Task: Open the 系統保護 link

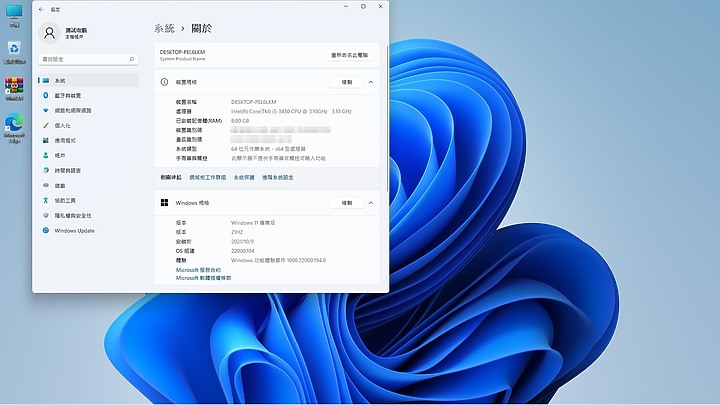Action: tap(244, 177)
